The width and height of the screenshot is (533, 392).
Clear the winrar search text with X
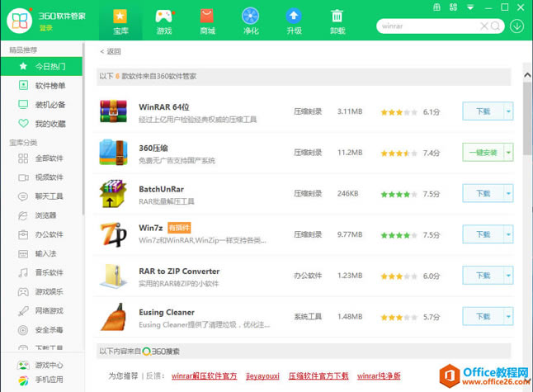[484, 26]
